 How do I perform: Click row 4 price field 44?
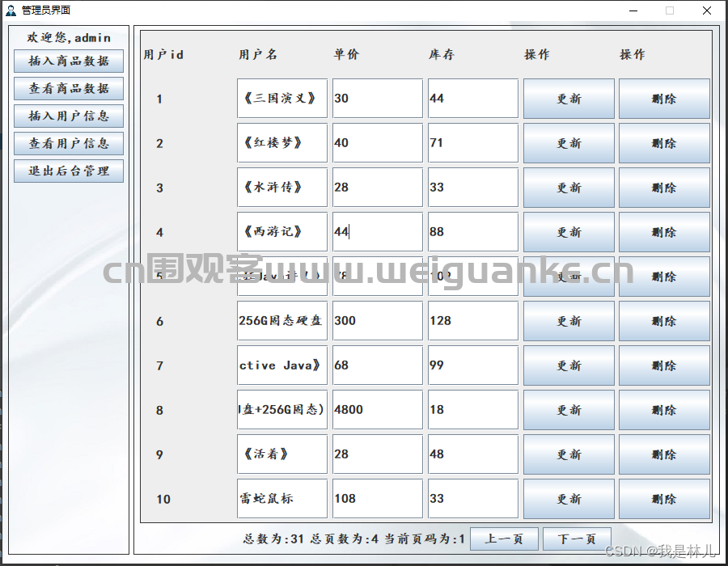[x=378, y=232]
